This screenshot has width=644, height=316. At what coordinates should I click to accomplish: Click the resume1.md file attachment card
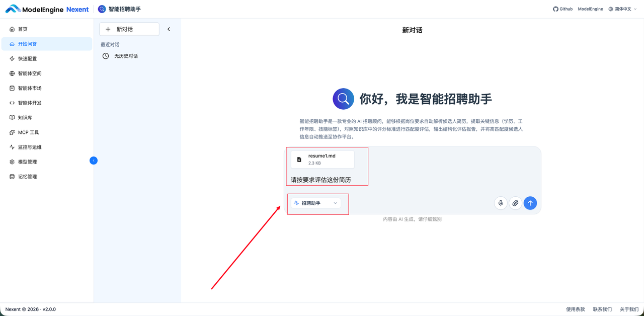tap(323, 159)
